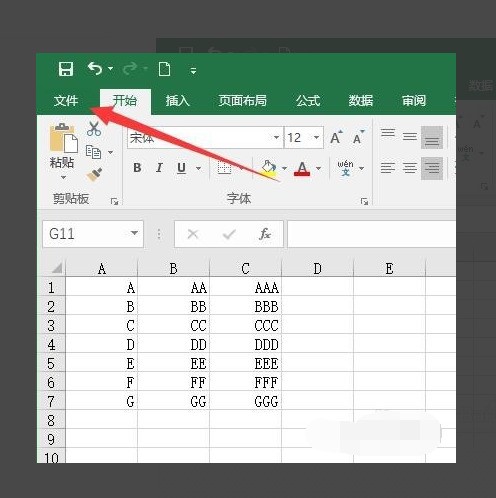Click the Name Box showing G11
This screenshot has width=496, height=498.
(x=93, y=234)
